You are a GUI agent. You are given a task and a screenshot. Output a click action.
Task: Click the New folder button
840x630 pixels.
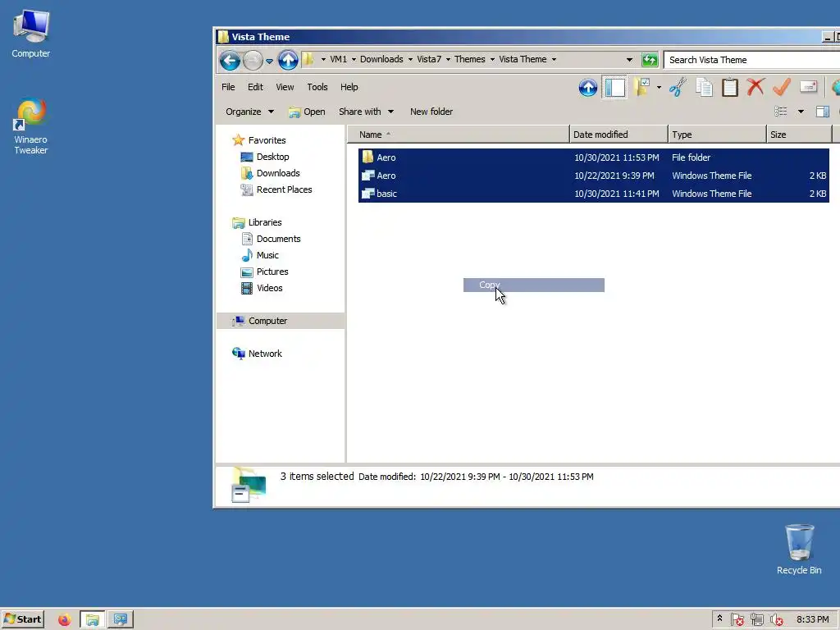[x=431, y=112]
